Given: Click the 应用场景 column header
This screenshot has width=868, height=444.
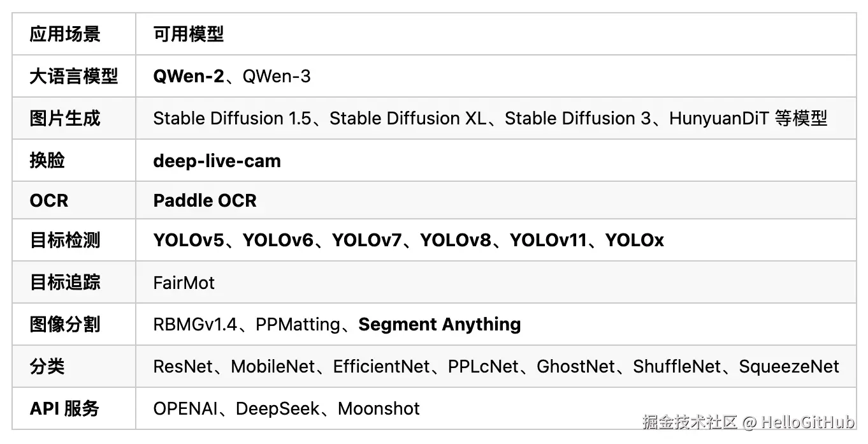Looking at the screenshot, I should (65, 34).
